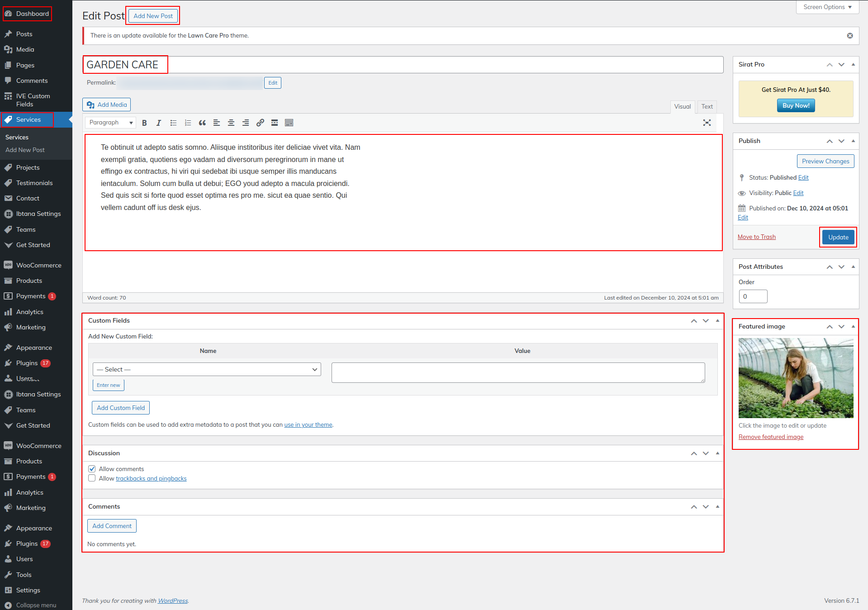The height and width of the screenshot is (610, 868).
Task: Apply bold formatting in editor toolbar
Action: (x=144, y=123)
